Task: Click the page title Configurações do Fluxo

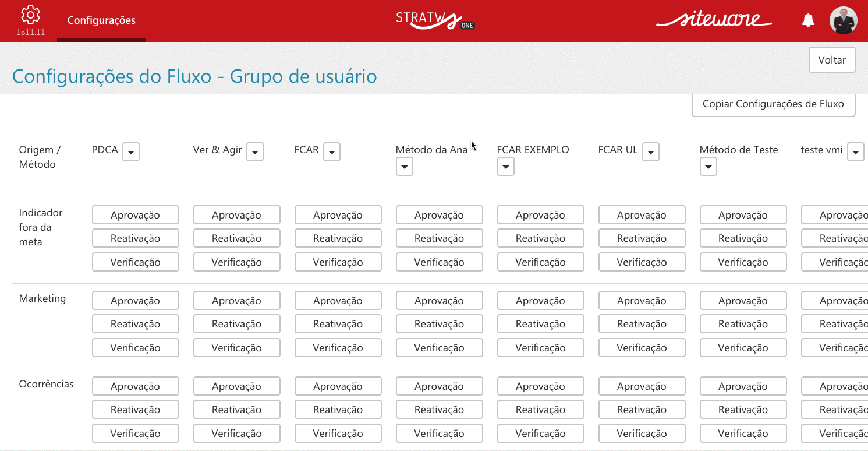Action: [x=194, y=76]
